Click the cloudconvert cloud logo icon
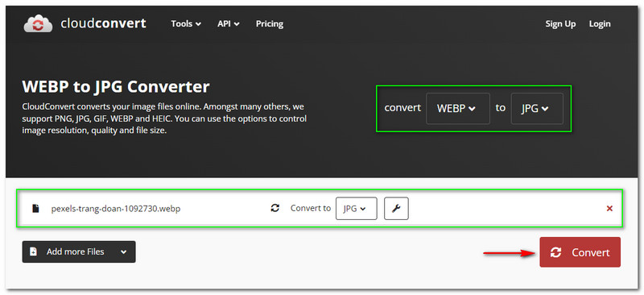The width and height of the screenshot is (644, 295). [x=38, y=23]
